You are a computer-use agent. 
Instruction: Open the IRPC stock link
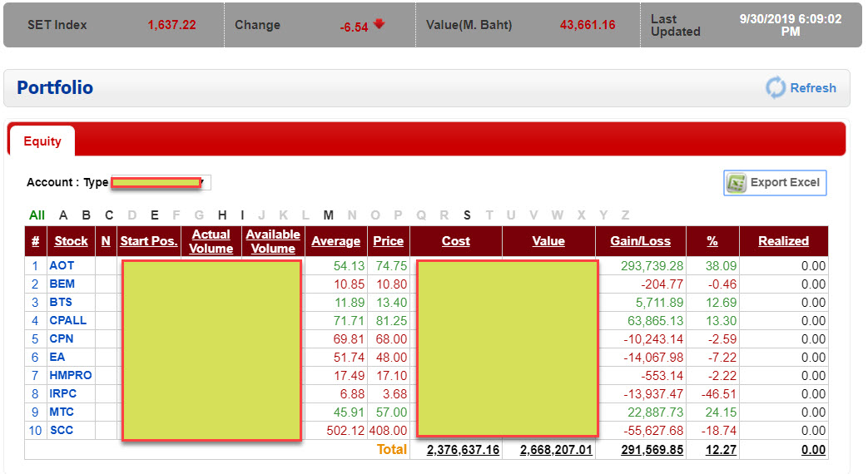coord(63,393)
